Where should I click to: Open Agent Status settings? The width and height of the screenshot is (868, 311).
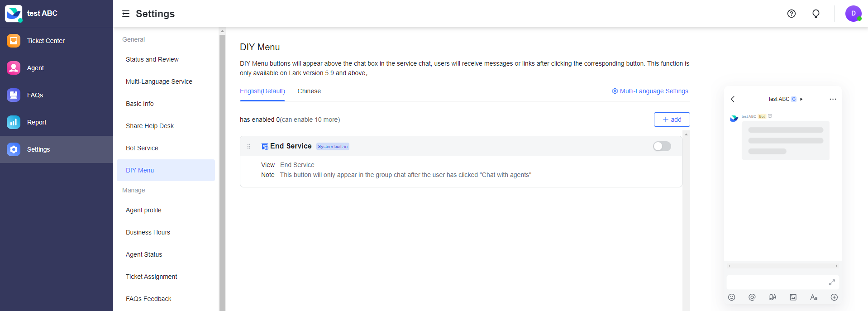[x=166, y=254]
